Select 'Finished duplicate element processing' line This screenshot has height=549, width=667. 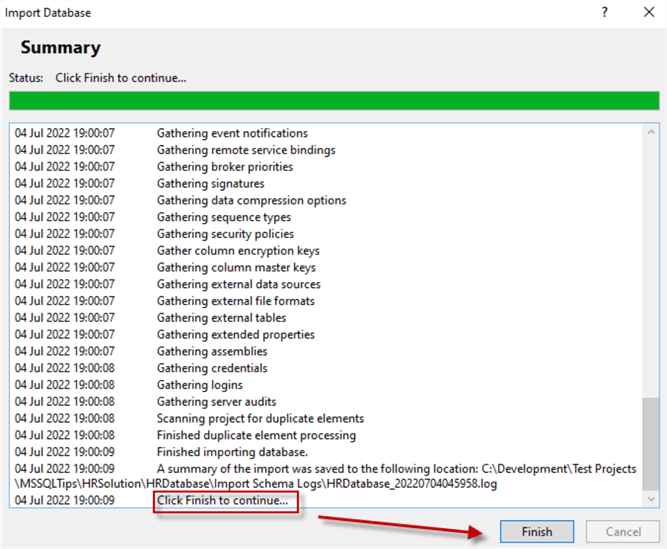(x=256, y=435)
